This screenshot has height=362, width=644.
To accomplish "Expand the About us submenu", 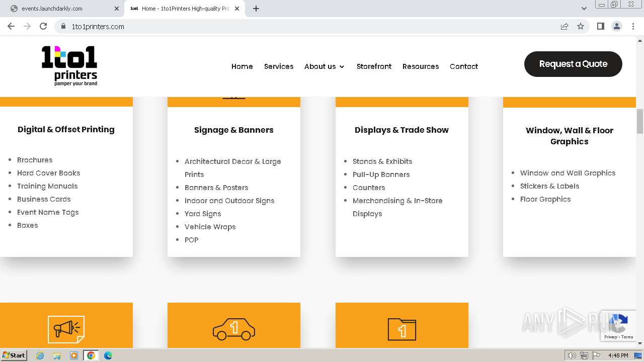I will pyautogui.click(x=342, y=66).
